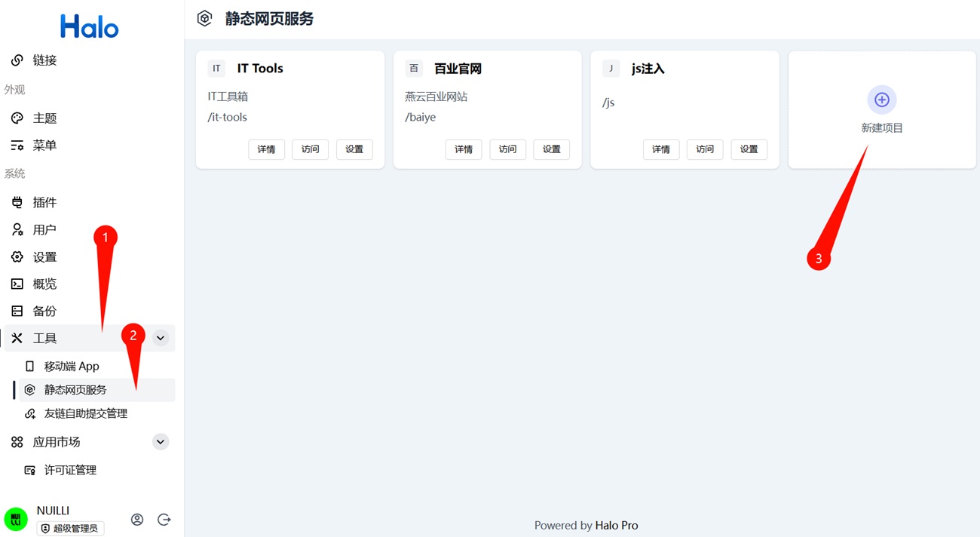980x537 pixels.
Task: Open 许可证管理 under 应用市场
Action: tap(70, 470)
